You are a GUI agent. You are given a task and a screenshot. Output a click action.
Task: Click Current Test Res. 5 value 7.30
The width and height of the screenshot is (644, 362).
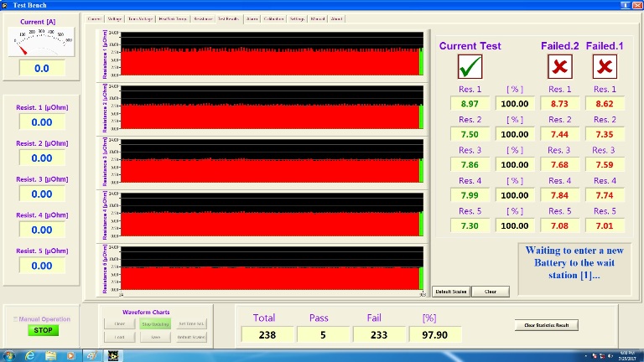coord(470,225)
